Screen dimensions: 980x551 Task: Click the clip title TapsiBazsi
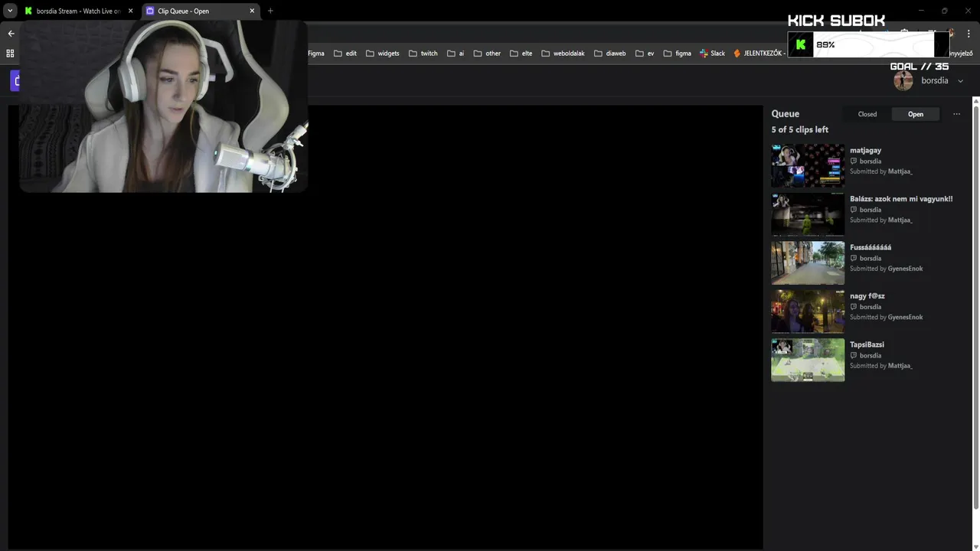click(867, 344)
